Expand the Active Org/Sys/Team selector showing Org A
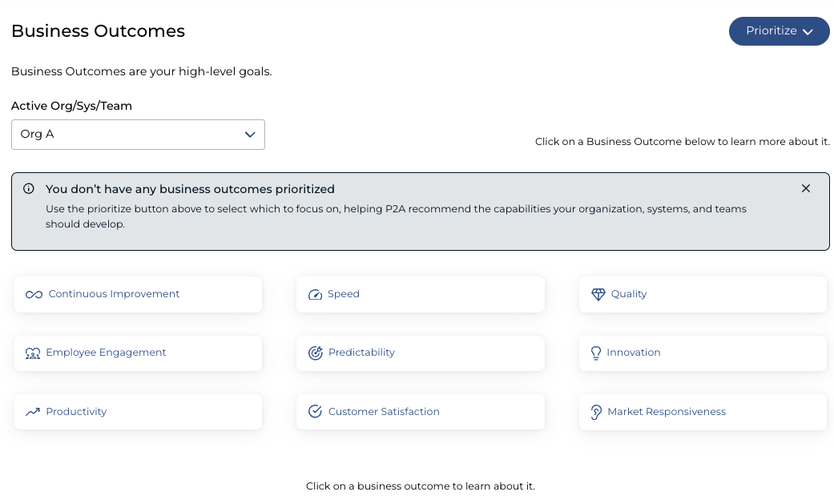834x504 pixels. tap(138, 135)
